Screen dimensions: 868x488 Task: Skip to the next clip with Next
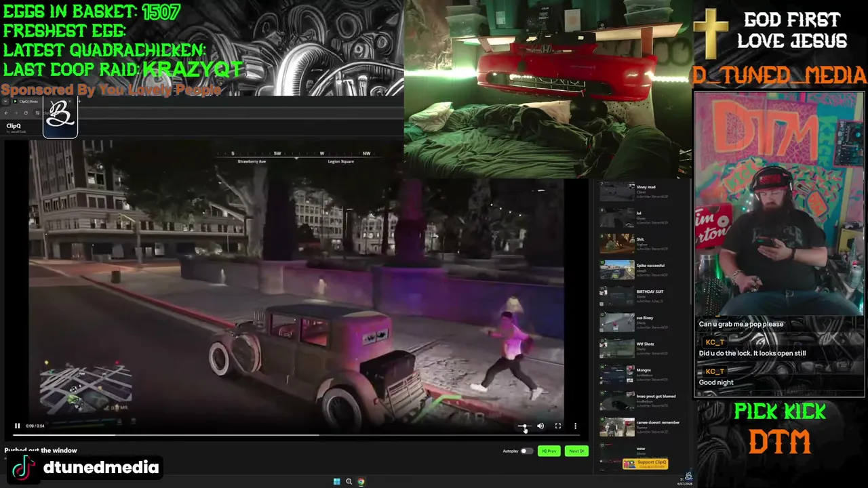pos(576,451)
